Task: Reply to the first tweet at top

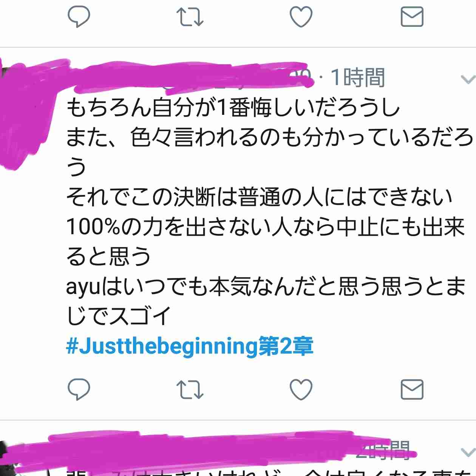Action: point(79,17)
